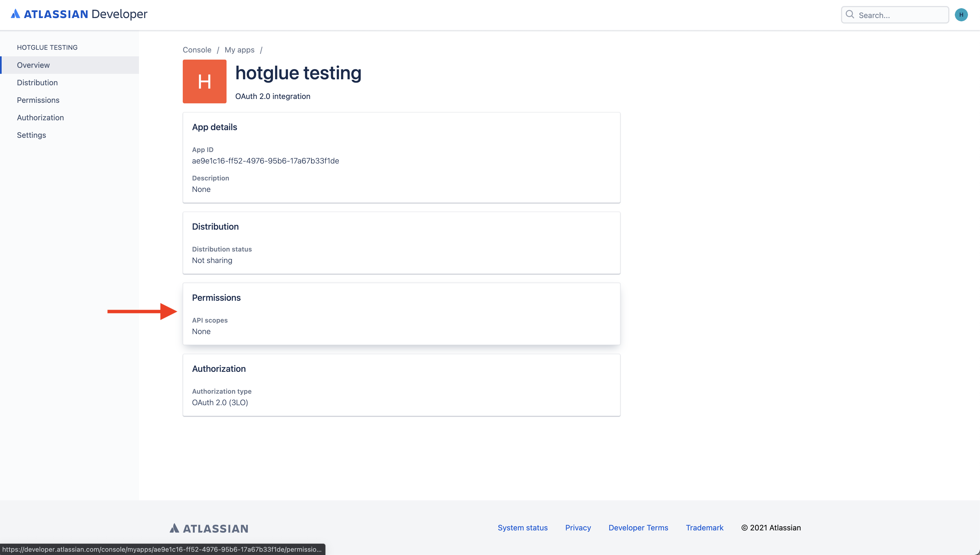Open Distribution in the sidebar
980x555 pixels.
click(37, 82)
